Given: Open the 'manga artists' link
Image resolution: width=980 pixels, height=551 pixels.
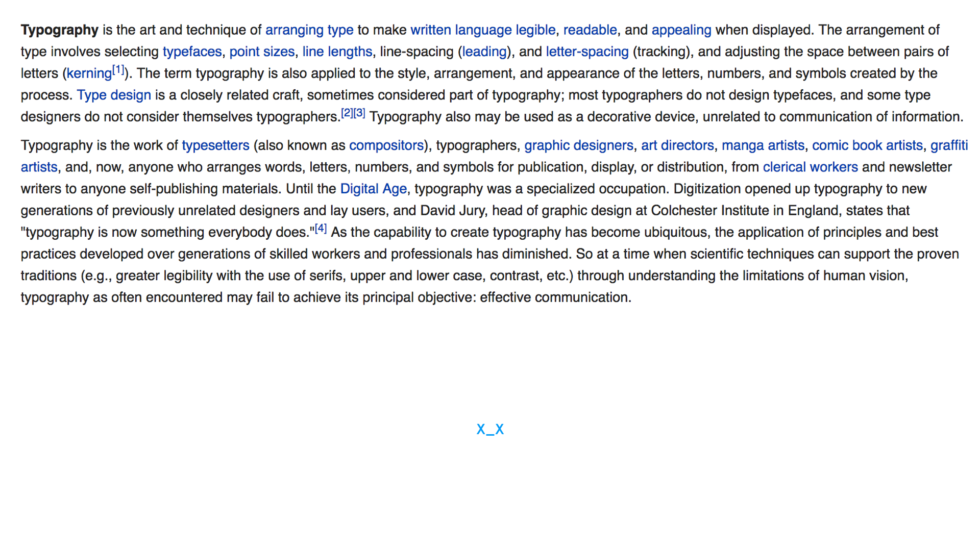Looking at the screenshot, I should 763,145.
